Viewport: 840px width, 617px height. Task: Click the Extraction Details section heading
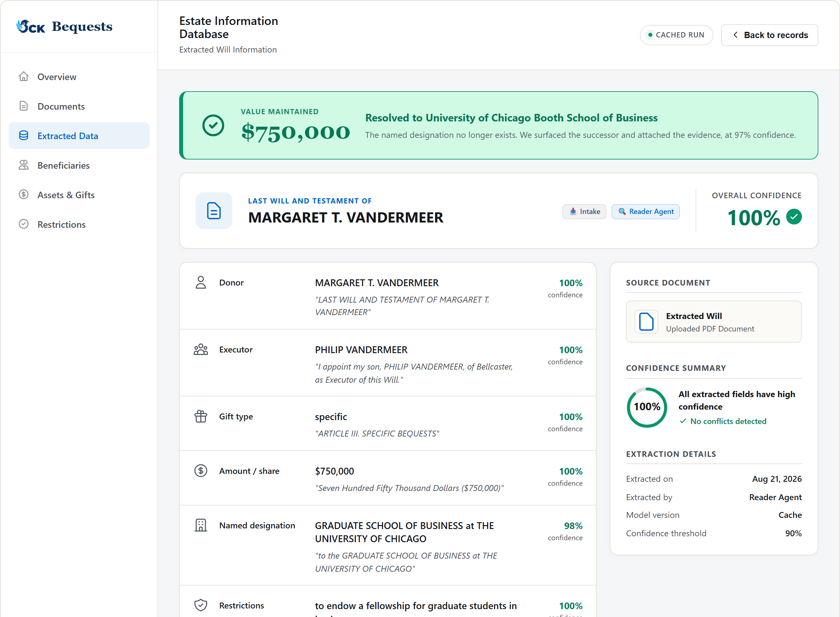671,454
